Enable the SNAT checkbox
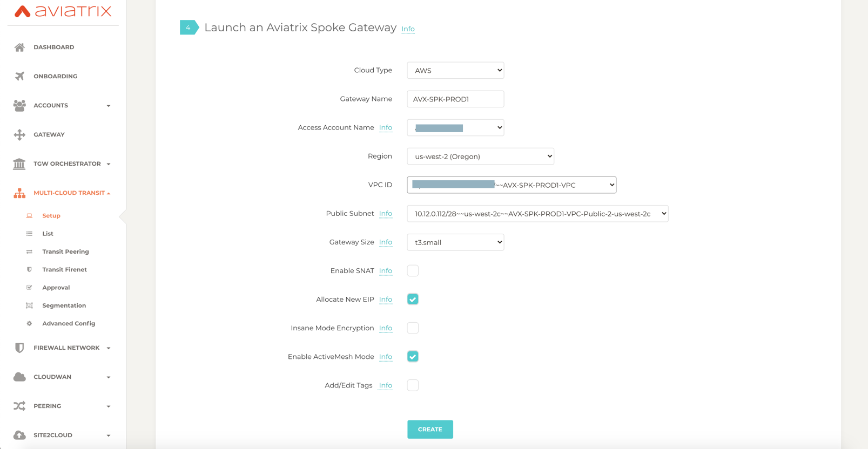Image resolution: width=868 pixels, height=449 pixels. pos(413,271)
